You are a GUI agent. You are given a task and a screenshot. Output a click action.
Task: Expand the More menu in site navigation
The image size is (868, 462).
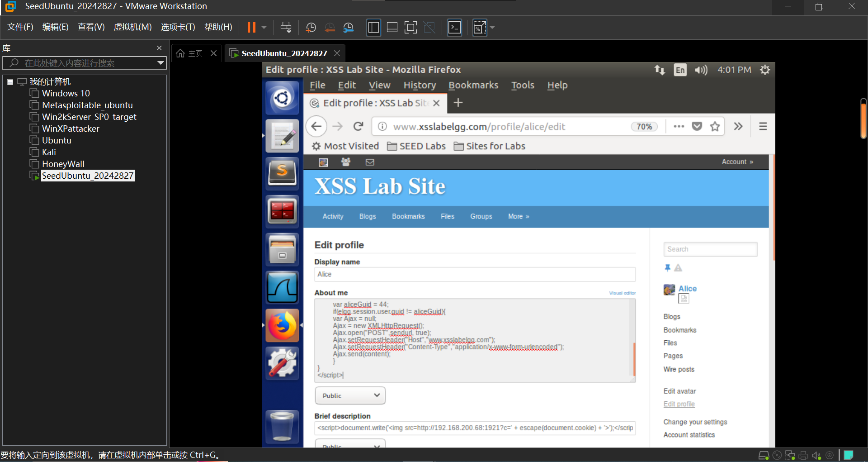click(x=519, y=217)
